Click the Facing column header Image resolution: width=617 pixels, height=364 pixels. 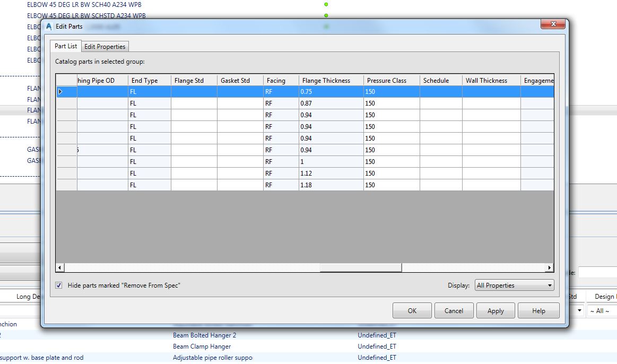281,80
